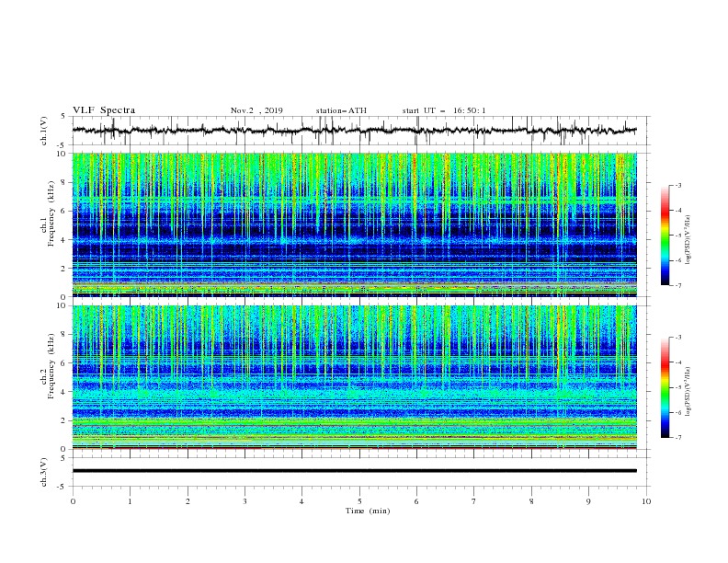Screen dimensions: 728x563
Task: Click the 'station=ATH' label
Action: pyautogui.click(x=341, y=110)
